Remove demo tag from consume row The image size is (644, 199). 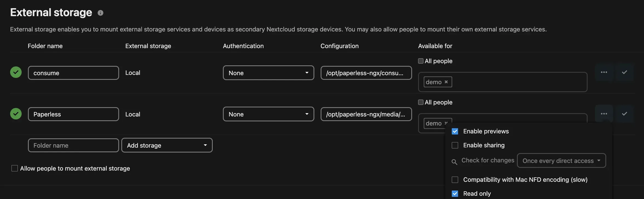click(446, 82)
